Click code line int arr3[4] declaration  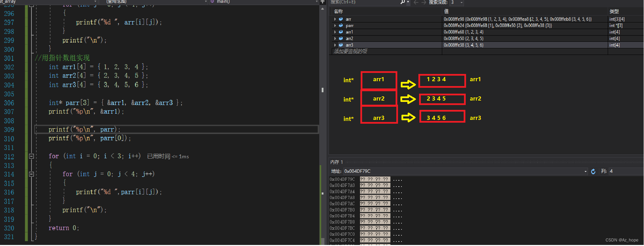98,85
